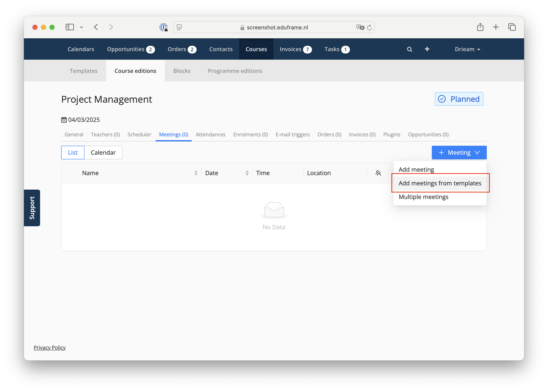Switch to the Templates sub-tab

click(84, 71)
